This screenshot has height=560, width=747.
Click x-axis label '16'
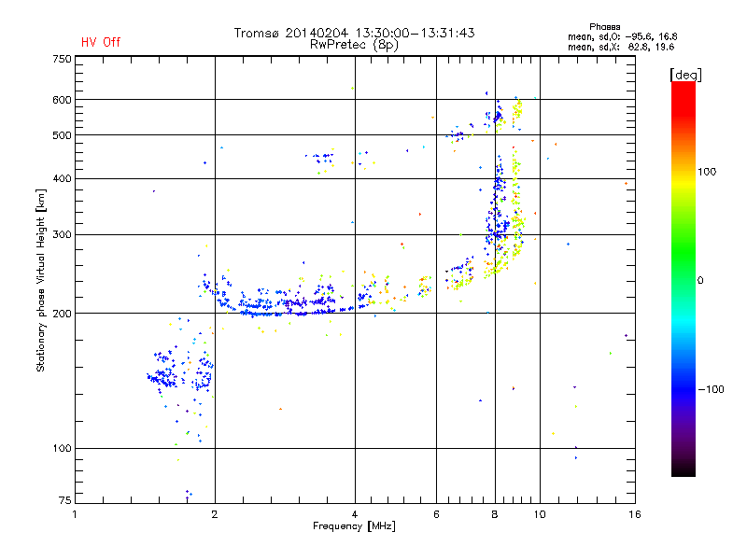pos(635,514)
